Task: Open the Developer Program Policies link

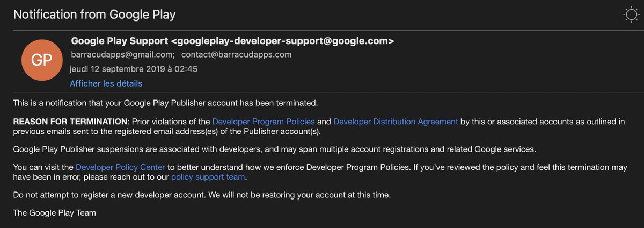Action: point(264,122)
